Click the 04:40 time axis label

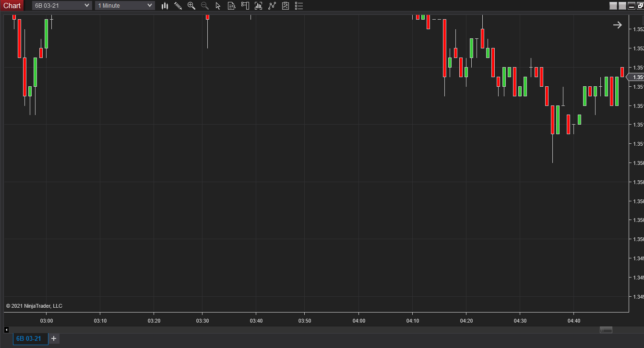tap(574, 321)
